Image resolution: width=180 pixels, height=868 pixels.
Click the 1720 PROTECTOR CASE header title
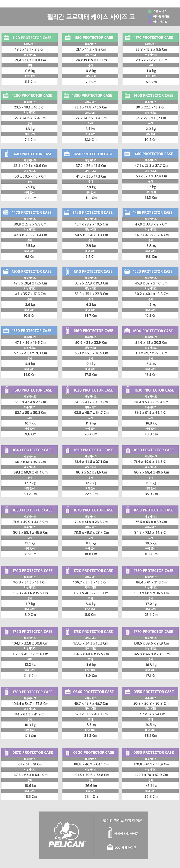[93, 570]
